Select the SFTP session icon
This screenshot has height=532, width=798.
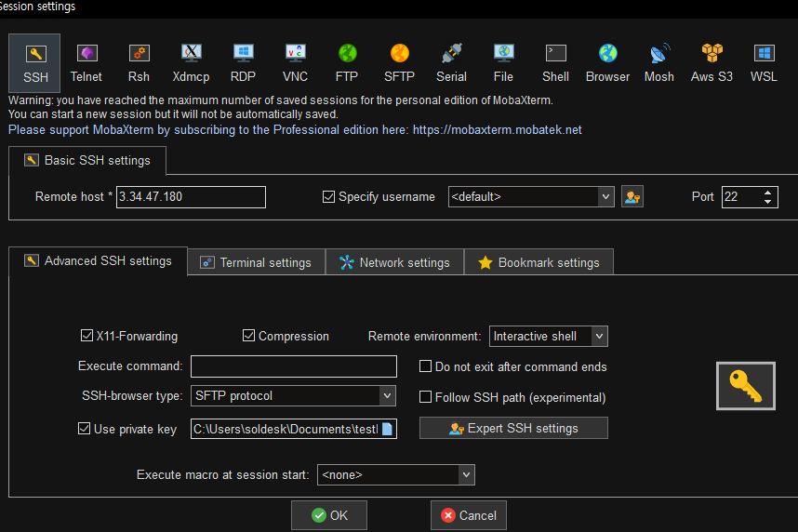point(400,63)
